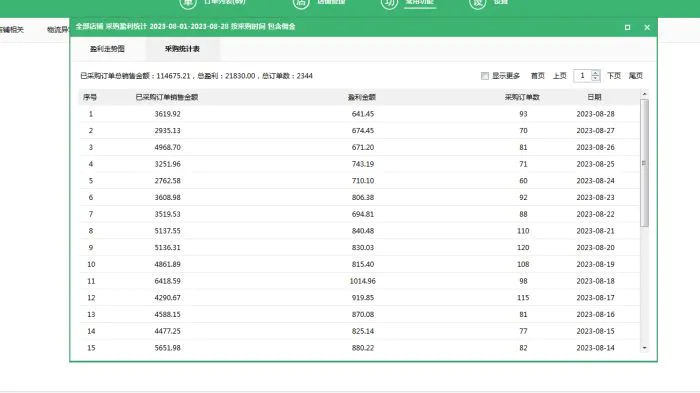Click the date cell 2023-08-14
The image size is (700, 393).
click(x=595, y=347)
